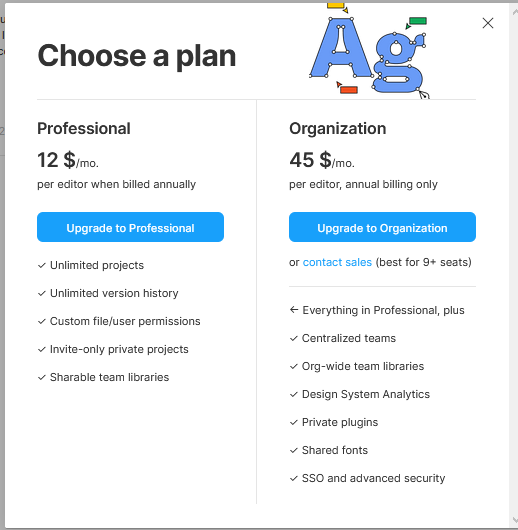Screen dimensions: 518x530
Task: Open the contact sales link
Action: point(337,262)
